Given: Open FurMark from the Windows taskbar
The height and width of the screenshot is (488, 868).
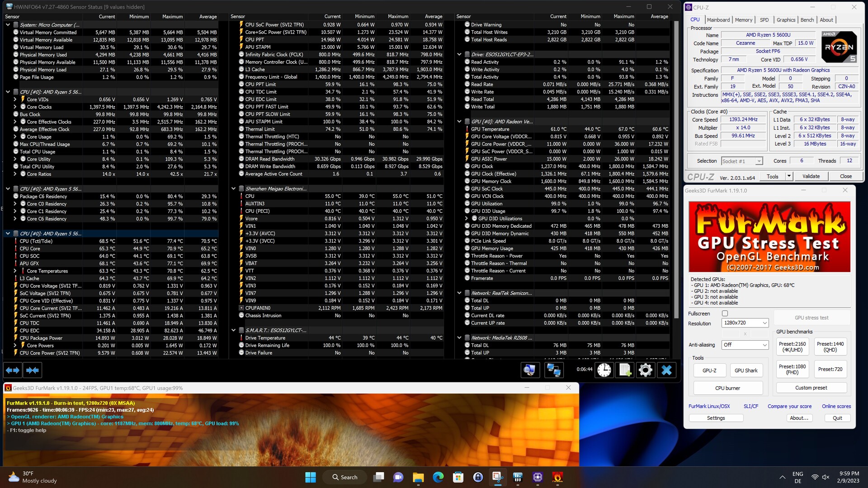Looking at the screenshot, I should click(557, 477).
